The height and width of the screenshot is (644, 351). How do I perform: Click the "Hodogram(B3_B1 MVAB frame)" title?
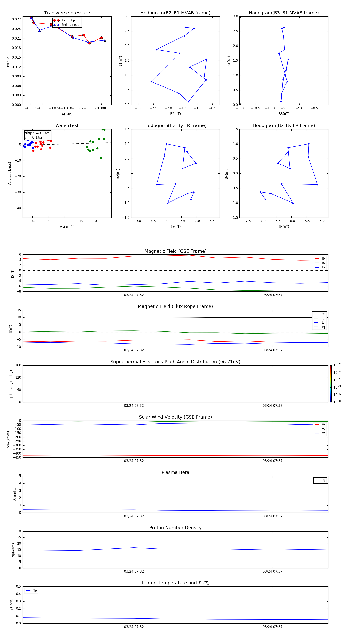tap(284, 13)
